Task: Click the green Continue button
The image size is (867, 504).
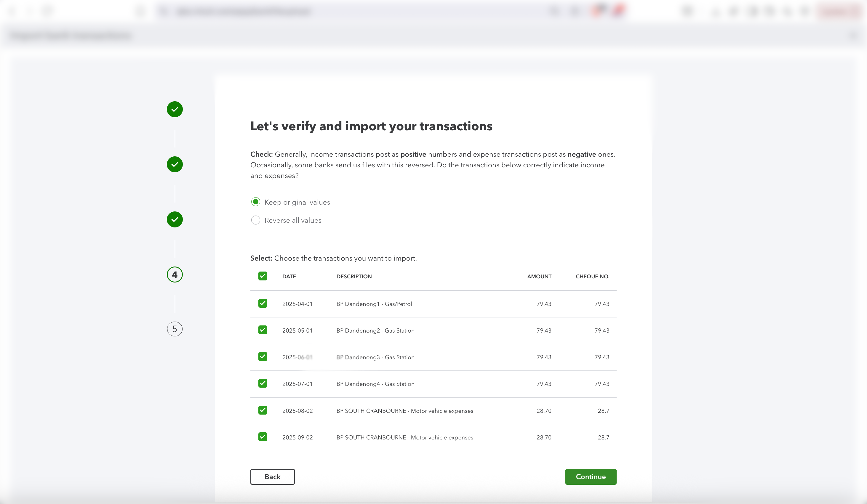Action: pos(591,476)
